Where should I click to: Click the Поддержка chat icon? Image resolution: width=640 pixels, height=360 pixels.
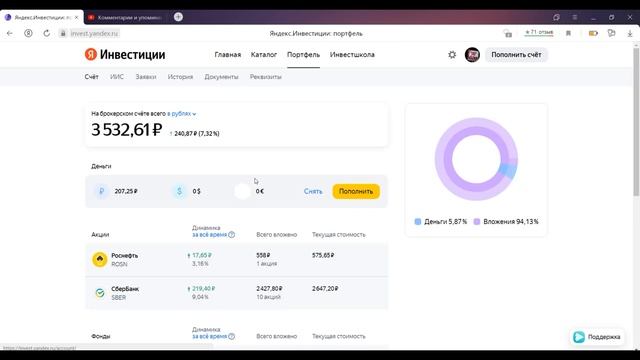coord(579,337)
